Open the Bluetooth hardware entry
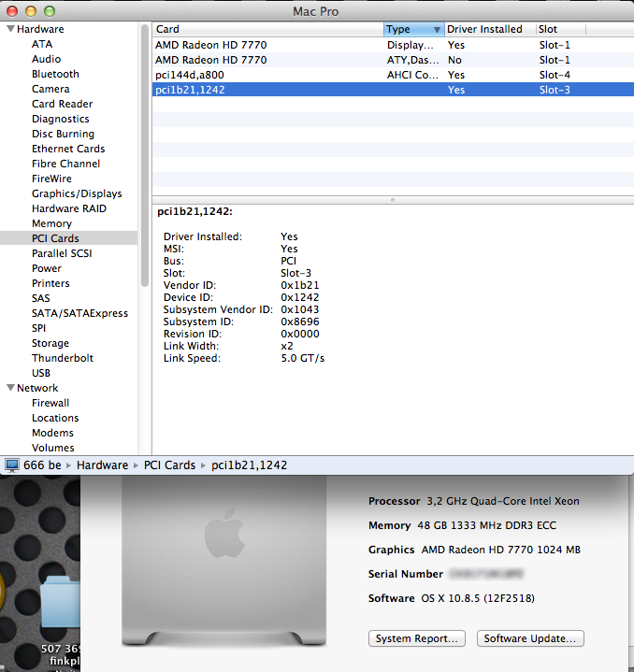The height and width of the screenshot is (672, 634). 55,74
